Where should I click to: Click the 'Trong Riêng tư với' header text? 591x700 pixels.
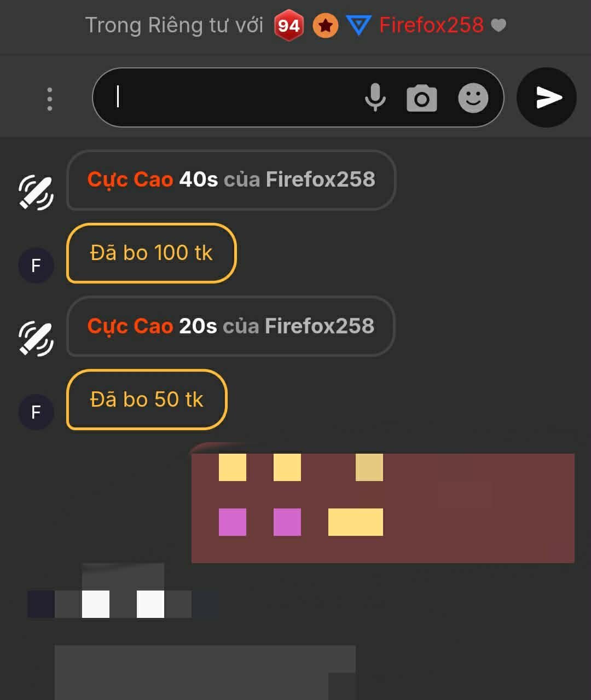coord(174,25)
